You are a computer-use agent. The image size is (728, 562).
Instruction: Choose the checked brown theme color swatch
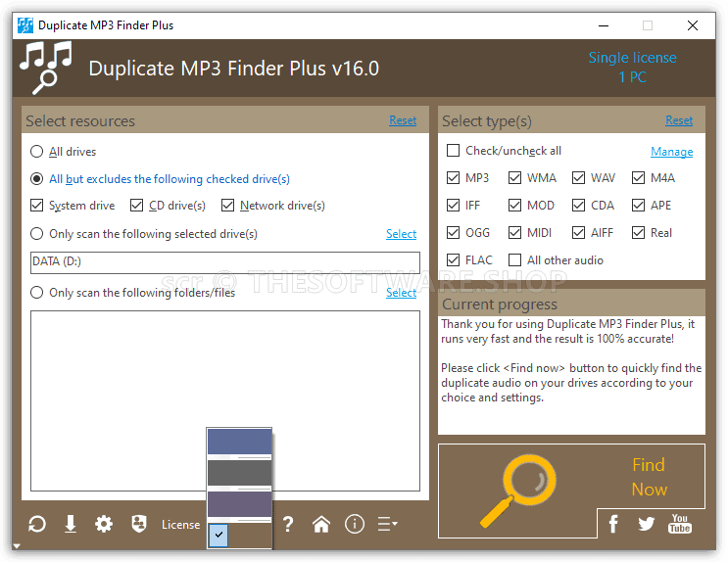click(x=239, y=536)
